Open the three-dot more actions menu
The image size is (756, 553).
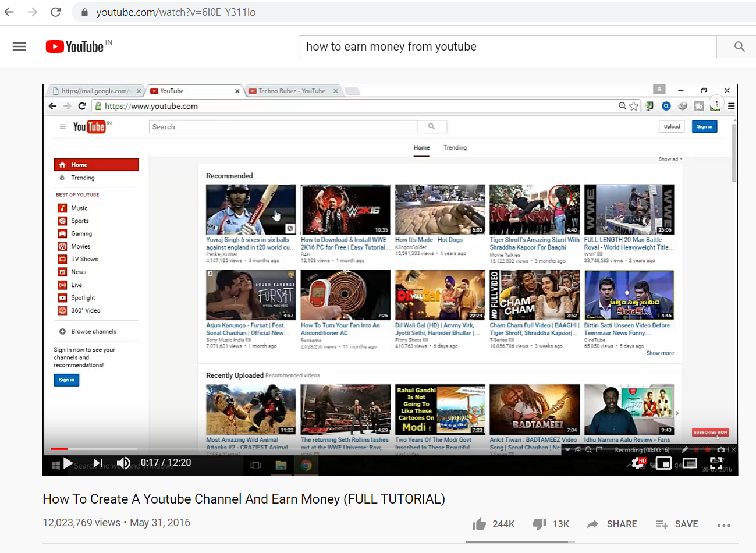pyautogui.click(x=723, y=525)
